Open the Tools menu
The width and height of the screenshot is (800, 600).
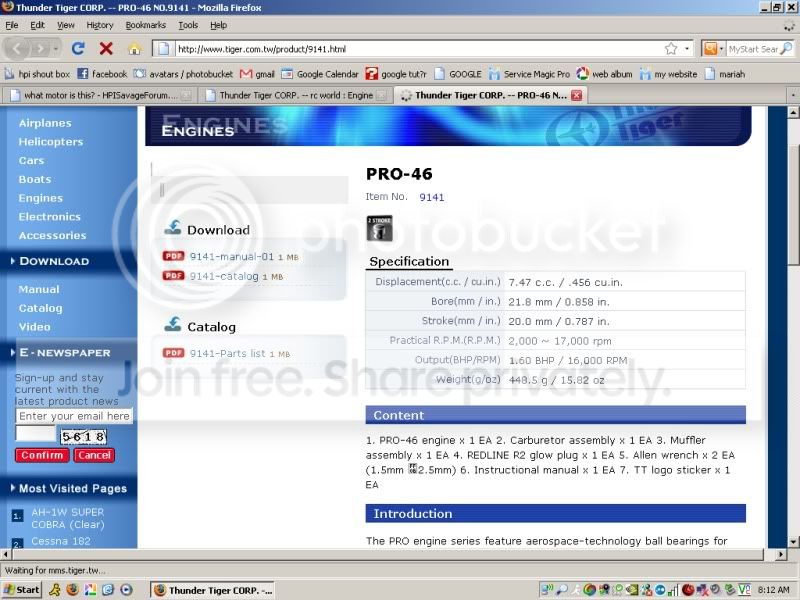coord(188,25)
